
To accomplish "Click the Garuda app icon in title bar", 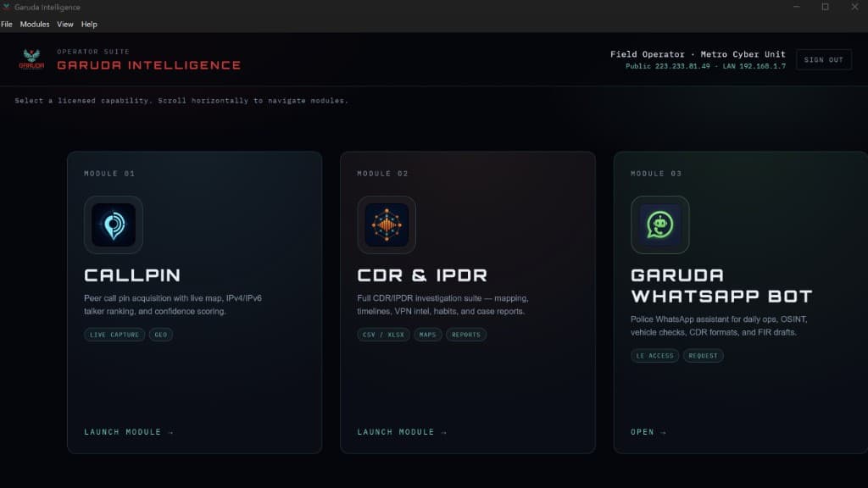I will click(6, 7).
